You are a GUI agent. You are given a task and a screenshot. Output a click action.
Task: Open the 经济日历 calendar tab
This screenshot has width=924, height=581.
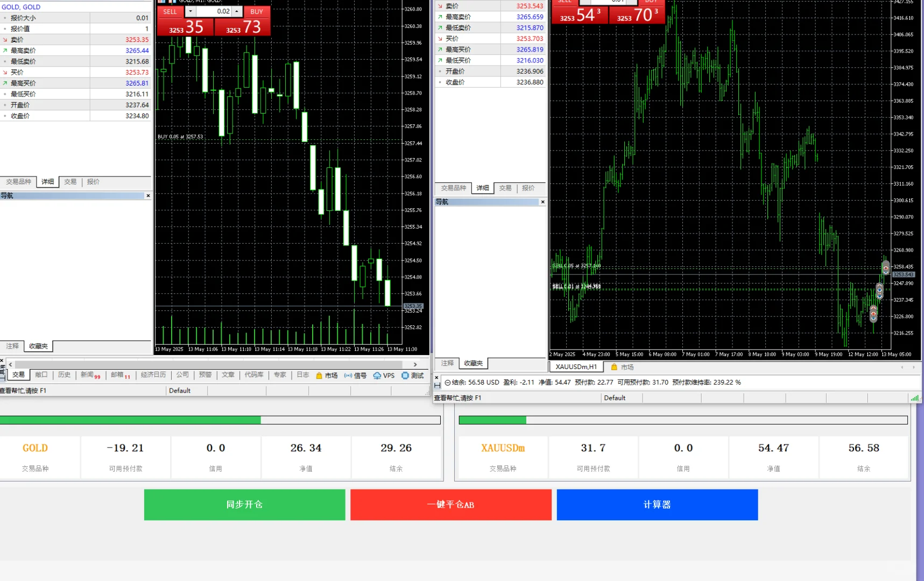point(153,375)
